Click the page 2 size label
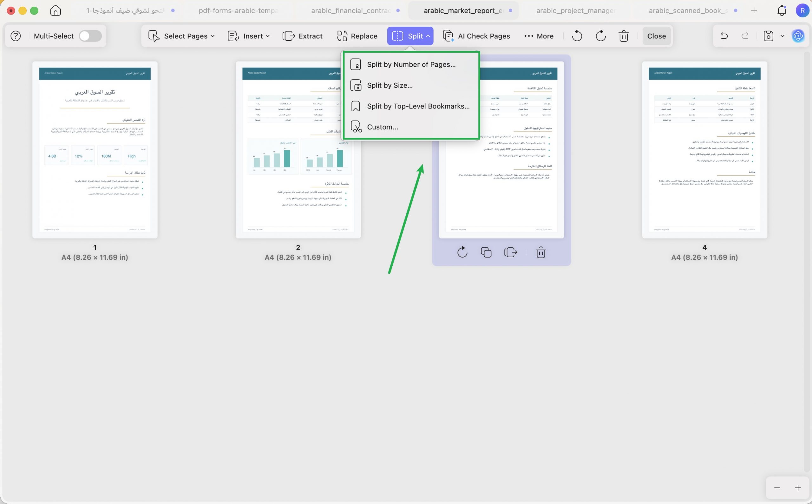812x504 pixels. point(298,257)
